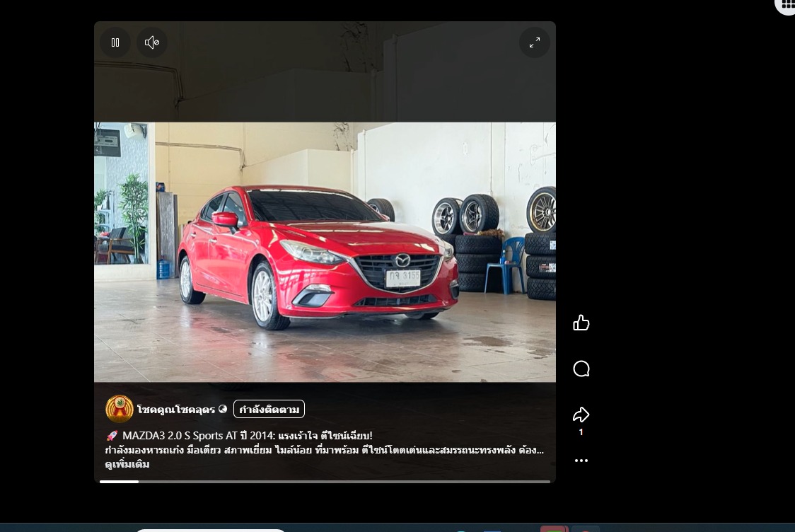
Task: Expand caption with ดูเพิ่มเติม
Action: point(127,464)
